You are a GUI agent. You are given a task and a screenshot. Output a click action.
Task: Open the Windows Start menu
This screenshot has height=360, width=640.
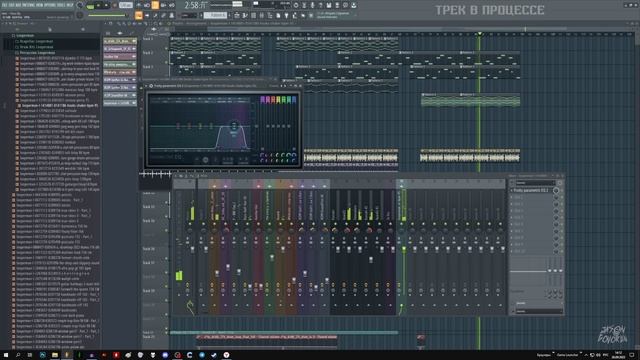click(6, 355)
